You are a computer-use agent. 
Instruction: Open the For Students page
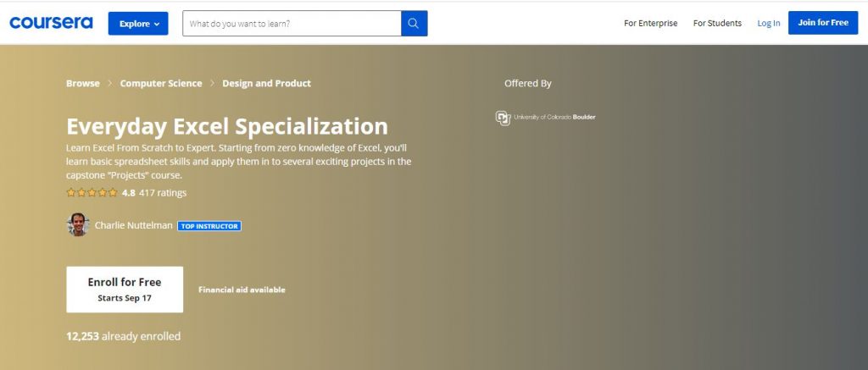coord(717,24)
